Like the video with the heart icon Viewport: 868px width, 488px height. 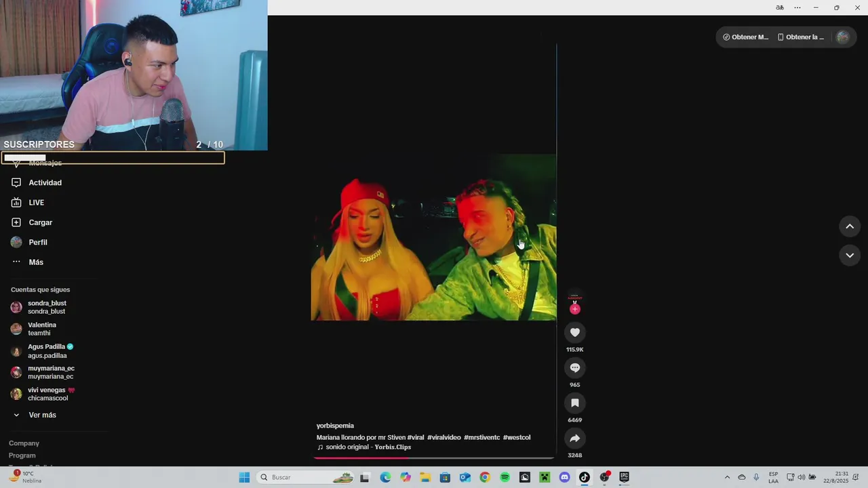[574, 332]
